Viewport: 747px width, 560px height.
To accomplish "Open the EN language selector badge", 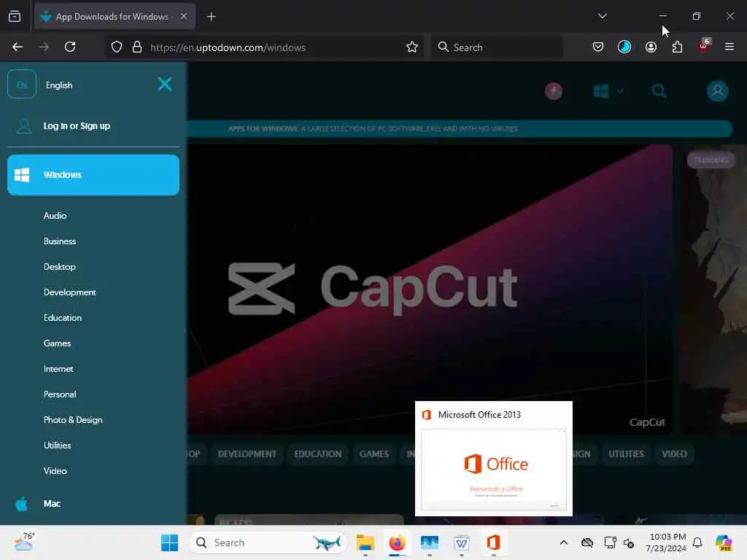I will (22, 85).
